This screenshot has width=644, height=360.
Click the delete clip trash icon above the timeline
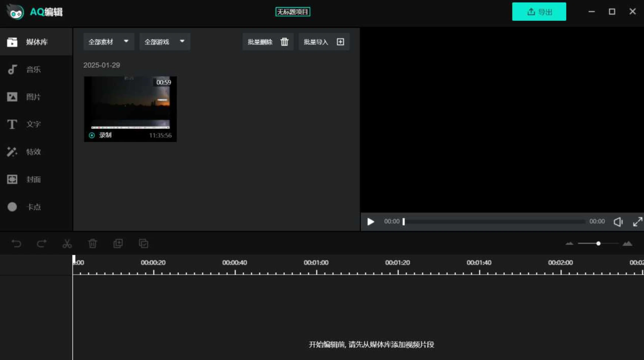click(x=92, y=243)
